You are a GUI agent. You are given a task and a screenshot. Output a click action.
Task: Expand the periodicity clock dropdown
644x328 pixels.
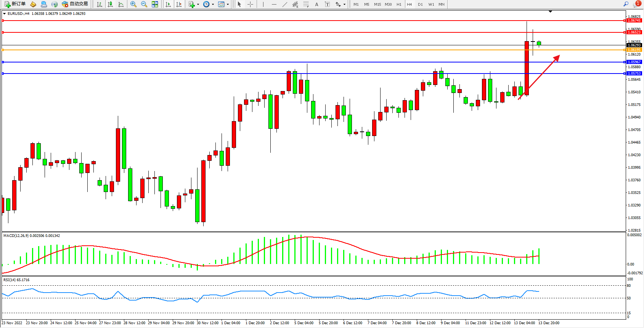213,5
